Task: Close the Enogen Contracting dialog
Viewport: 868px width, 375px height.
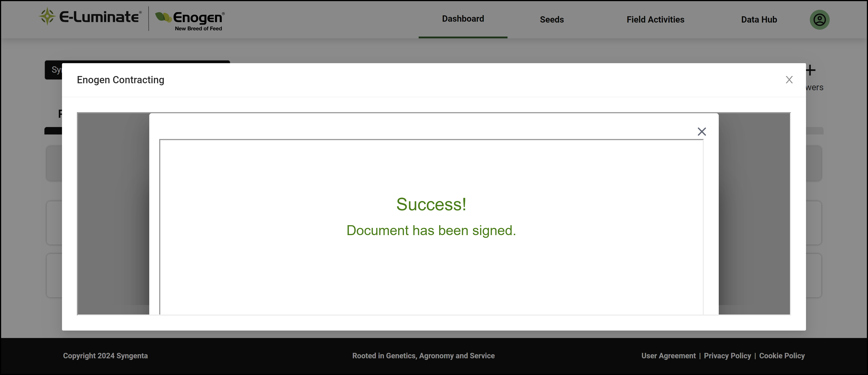Action: coord(789,80)
